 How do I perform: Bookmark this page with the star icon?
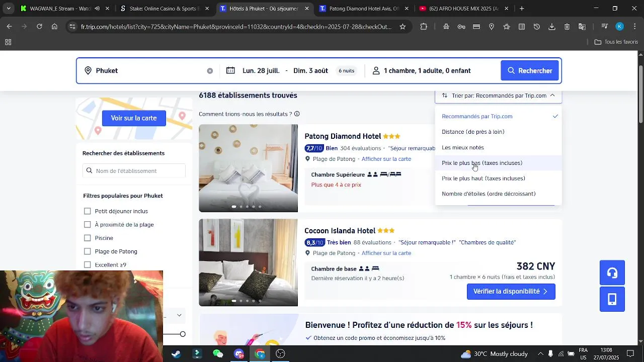pos(403,27)
